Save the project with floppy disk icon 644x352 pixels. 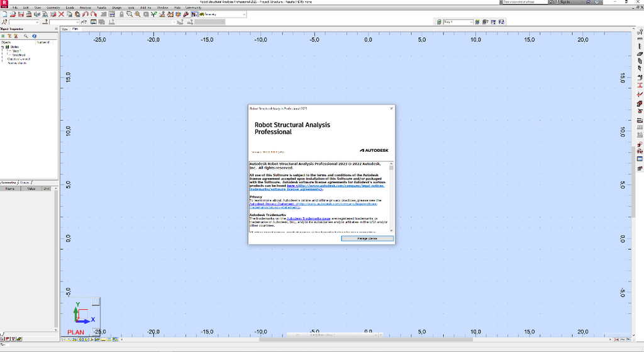(21, 14)
